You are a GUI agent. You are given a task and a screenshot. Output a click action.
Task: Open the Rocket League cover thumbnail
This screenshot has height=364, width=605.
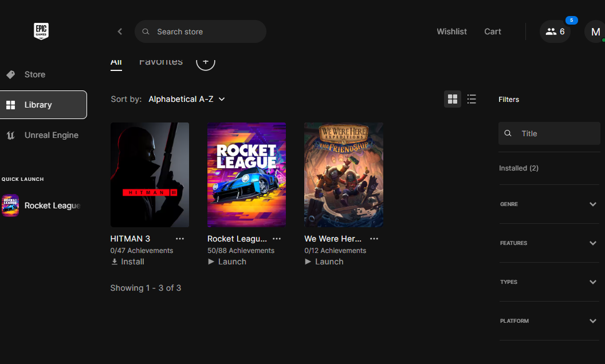click(246, 175)
